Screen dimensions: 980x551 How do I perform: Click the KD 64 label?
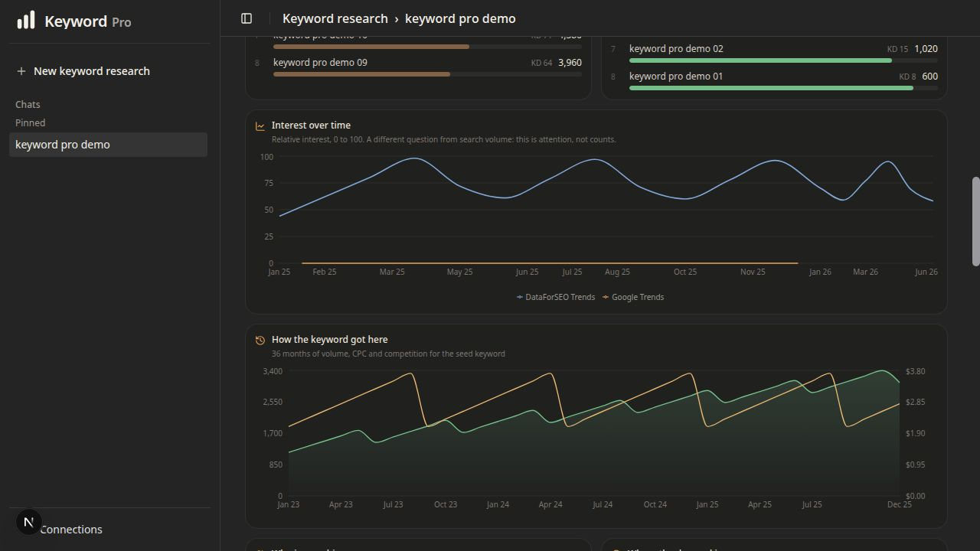click(x=541, y=63)
